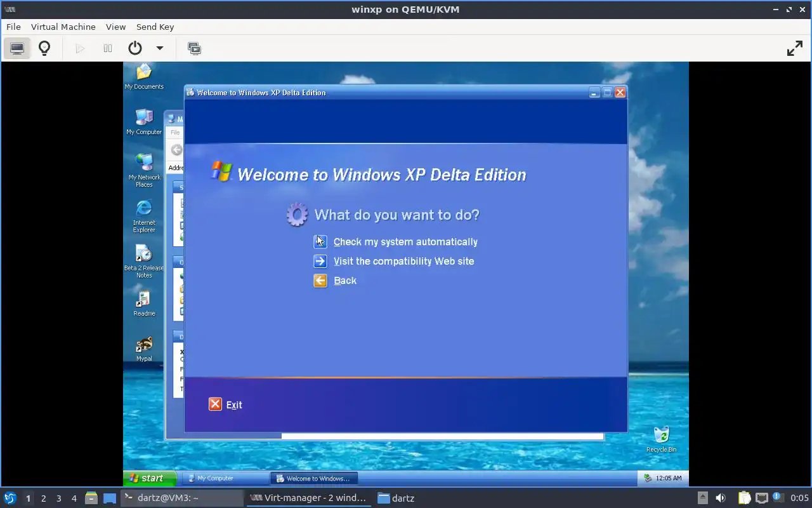Switch to workspace 2
The height and width of the screenshot is (508, 812).
(x=43, y=498)
